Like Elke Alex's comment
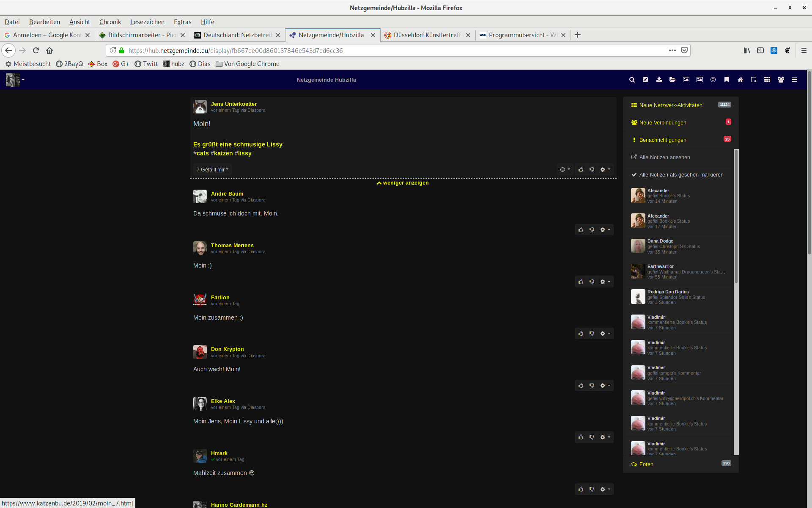812x508 pixels. (581, 437)
